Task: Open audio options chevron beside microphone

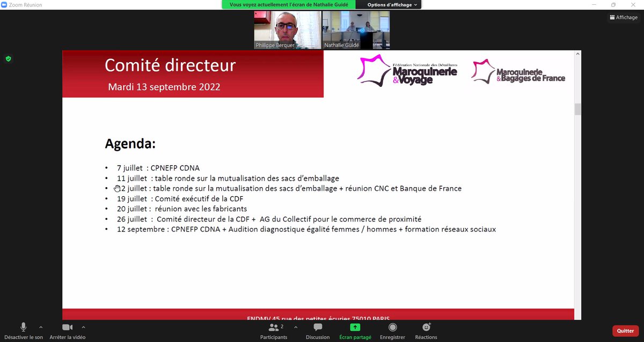Action: click(41, 326)
